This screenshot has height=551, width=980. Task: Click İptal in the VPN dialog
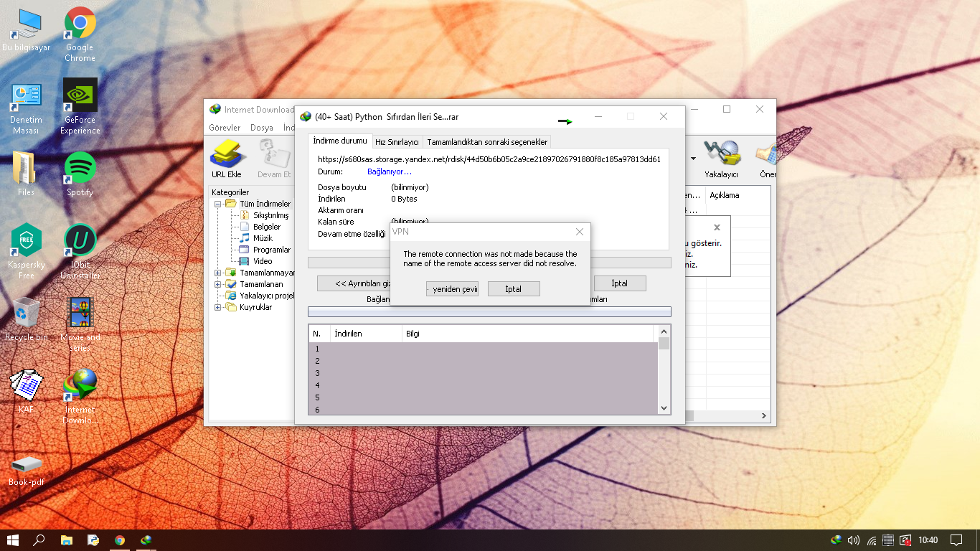tap(513, 289)
